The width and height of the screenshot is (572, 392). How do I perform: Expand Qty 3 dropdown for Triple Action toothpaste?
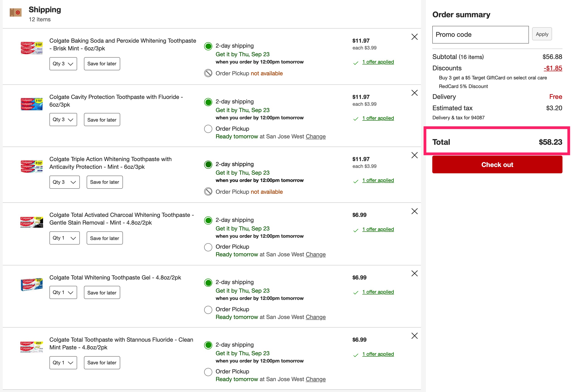click(x=64, y=182)
